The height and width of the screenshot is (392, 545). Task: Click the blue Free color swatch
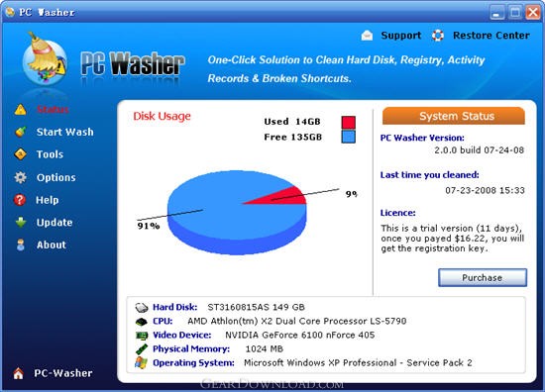[x=348, y=137]
